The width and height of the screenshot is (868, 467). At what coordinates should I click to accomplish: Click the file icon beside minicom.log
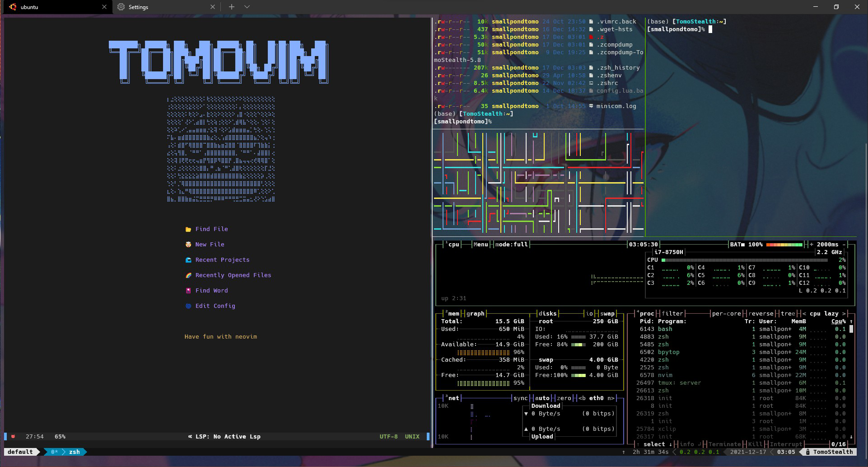pyautogui.click(x=591, y=106)
